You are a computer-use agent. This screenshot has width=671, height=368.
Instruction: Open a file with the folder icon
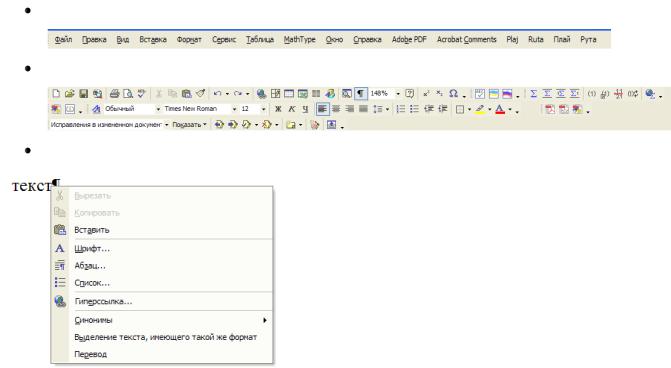(70, 93)
